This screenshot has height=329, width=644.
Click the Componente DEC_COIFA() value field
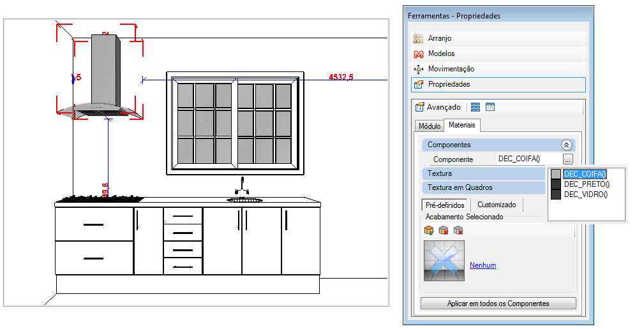529,159
